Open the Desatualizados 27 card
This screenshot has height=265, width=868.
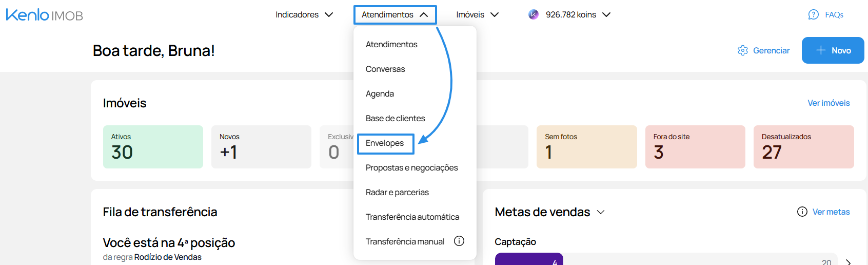(803, 147)
